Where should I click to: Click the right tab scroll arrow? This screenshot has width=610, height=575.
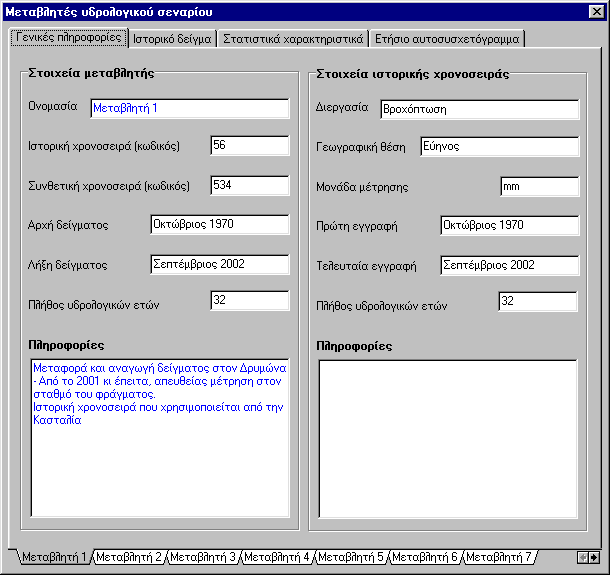click(594, 557)
